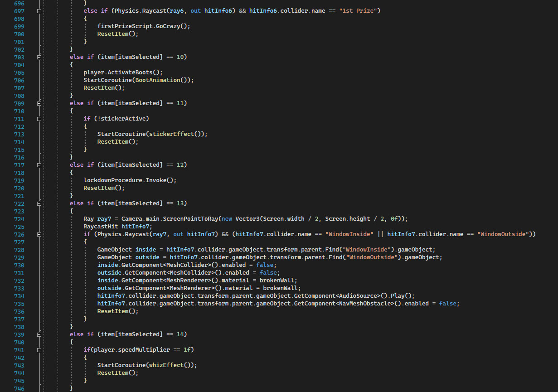Fold the item 12 block at line 717
The width and height of the screenshot is (558, 392).
tap(39, 165)
